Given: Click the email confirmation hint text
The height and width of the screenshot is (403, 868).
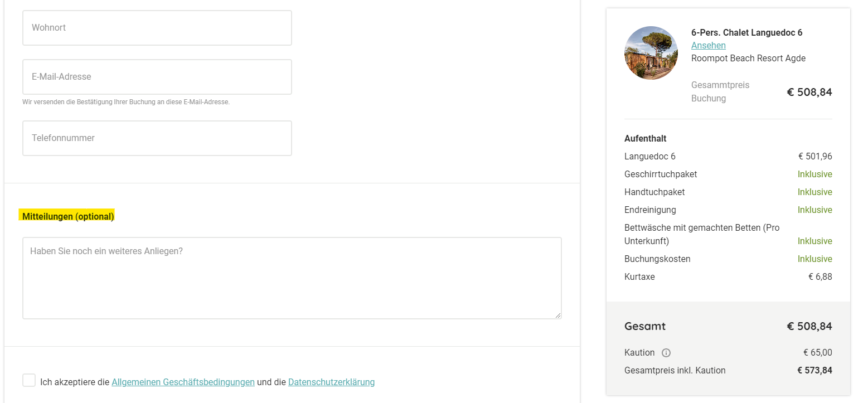Looking at the screenshot, I should point(126,103).
